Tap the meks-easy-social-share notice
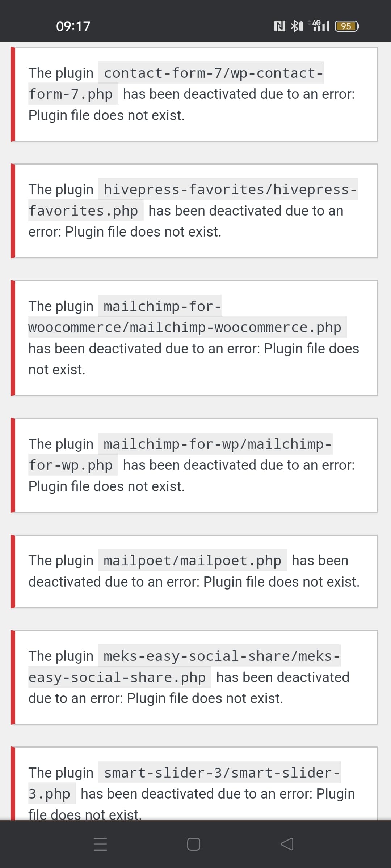Screen dimensions: 391x868 (195, 676)
